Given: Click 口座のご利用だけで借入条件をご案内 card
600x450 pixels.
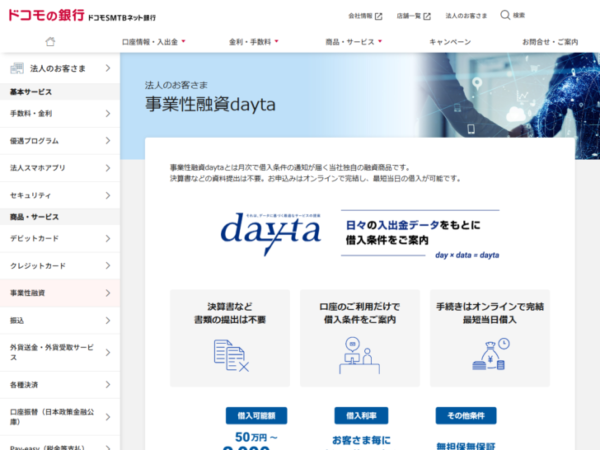Looking at the screenshot, I should 360,338.
